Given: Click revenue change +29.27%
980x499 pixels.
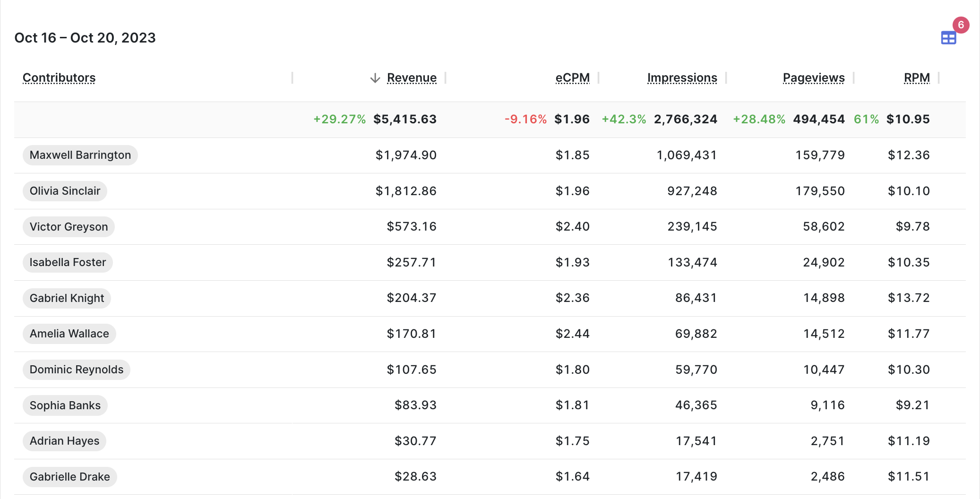Looking at the screenshot, I should point(340,119).
